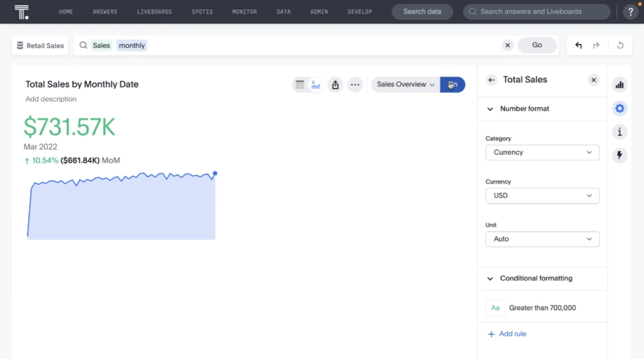Viewport: 644px width, 359px height.
Task: Click the help question mark icon
Action: tap(630, 12)
